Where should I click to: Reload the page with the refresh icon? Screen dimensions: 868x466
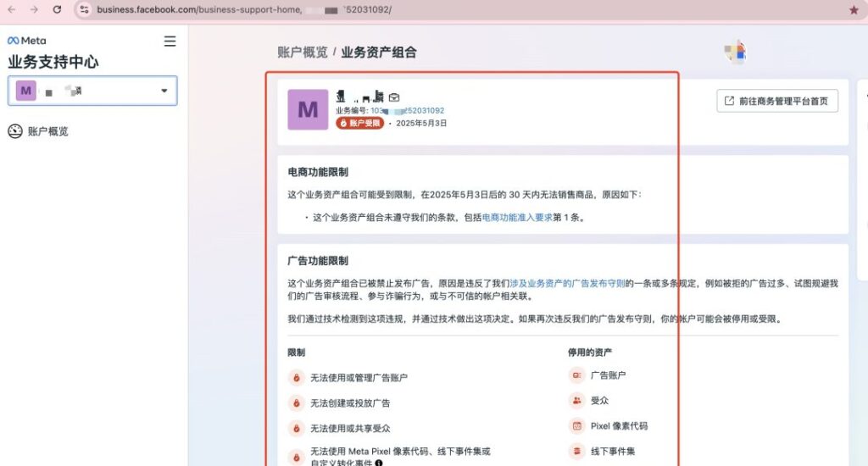(57, 9)
